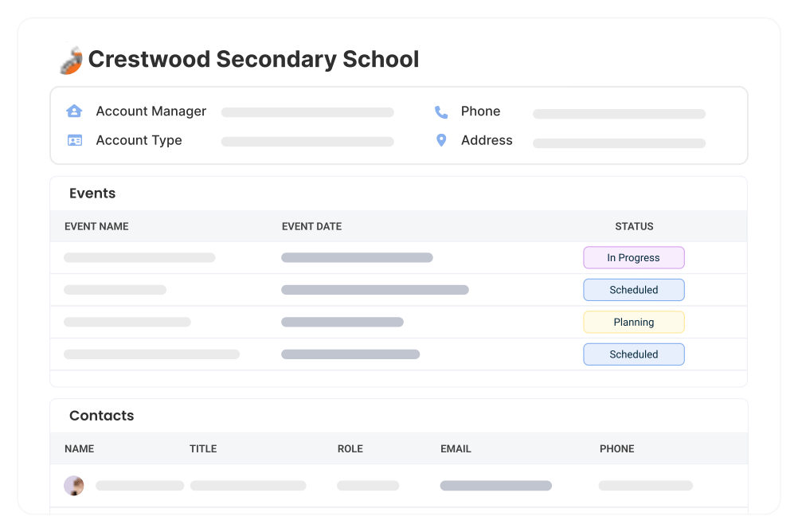Click the Phone icon beside the phone number
This screenshot has height=532, width=798.
tap(441, 111)
